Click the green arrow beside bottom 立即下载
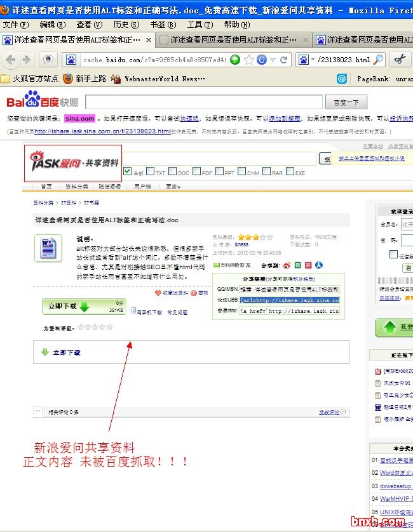The width and height of the screenshot is (413, 532). point(44,352)
